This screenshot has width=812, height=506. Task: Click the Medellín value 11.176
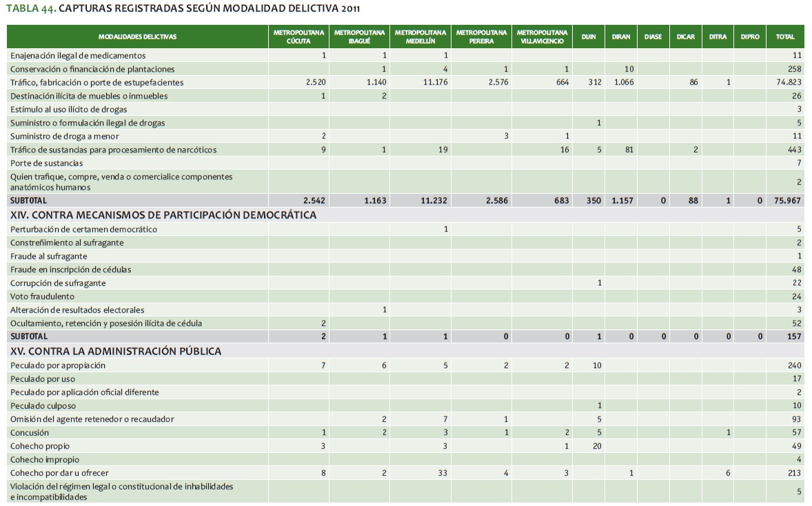[434, 82]
